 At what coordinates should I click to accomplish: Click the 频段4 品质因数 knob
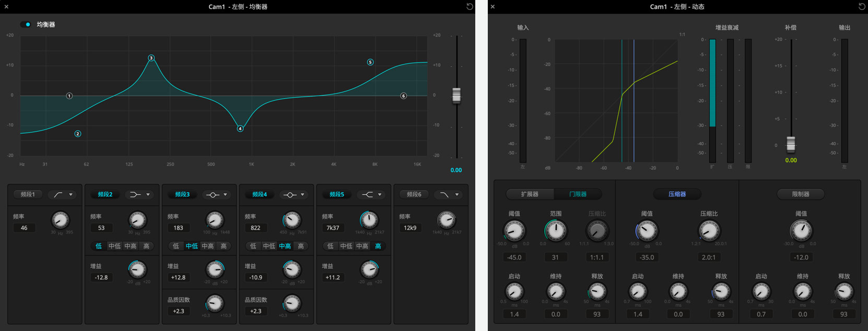coord(292,303)
